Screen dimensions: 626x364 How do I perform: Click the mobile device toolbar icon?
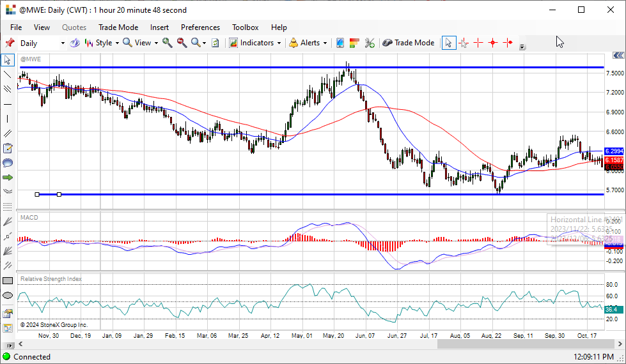pos(340,43)
